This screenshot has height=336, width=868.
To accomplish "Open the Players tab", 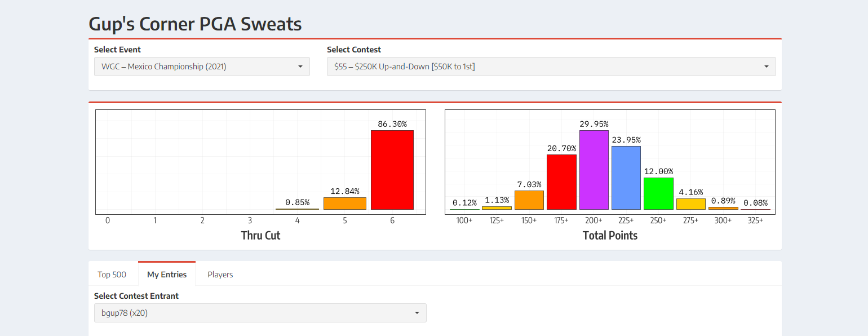I will tap(220, 275).
